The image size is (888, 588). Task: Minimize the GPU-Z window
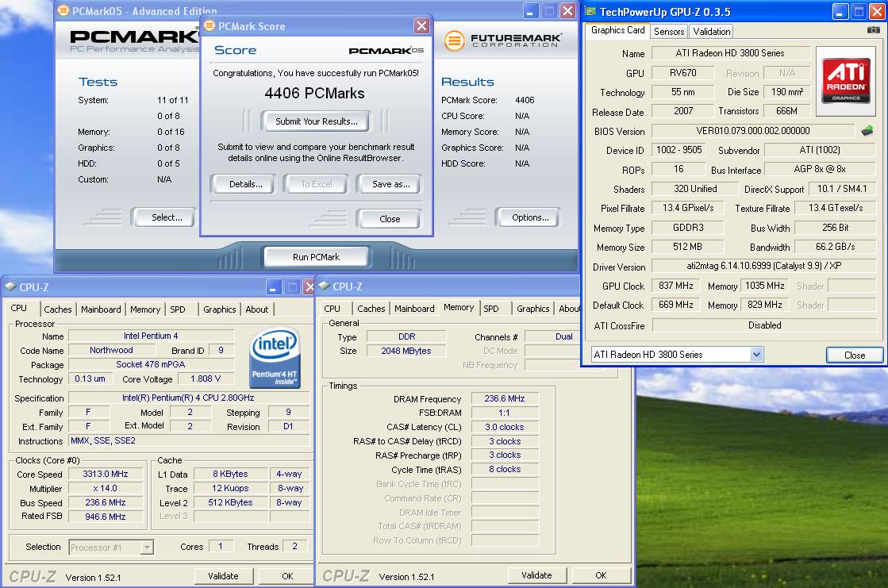pyautogui.click(x=840, y=11)
